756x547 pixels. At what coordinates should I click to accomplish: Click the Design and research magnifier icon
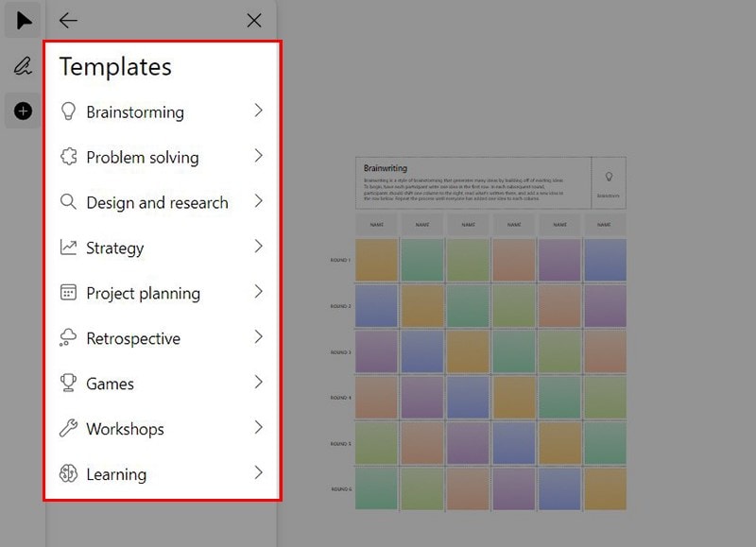click(x=70, y=202)
